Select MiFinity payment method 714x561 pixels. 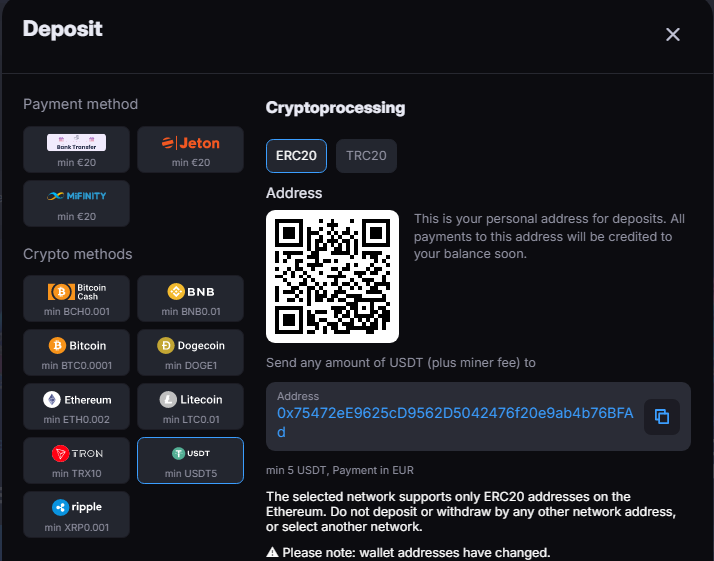tap(77, 203)
